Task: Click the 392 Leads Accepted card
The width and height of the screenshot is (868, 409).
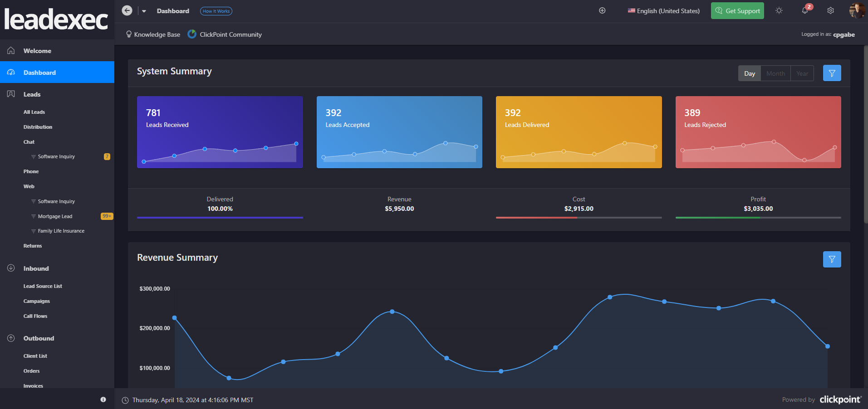Action: [x=399, y=132]
